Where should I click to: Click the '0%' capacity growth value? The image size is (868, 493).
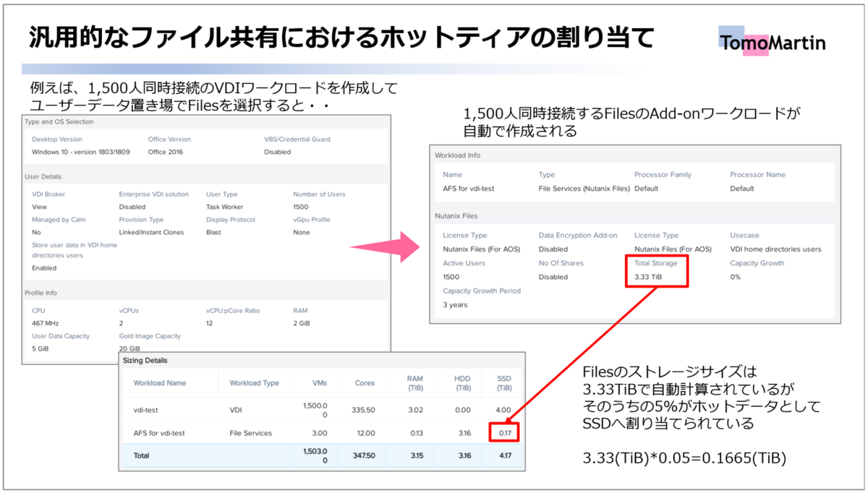point(736,277)
